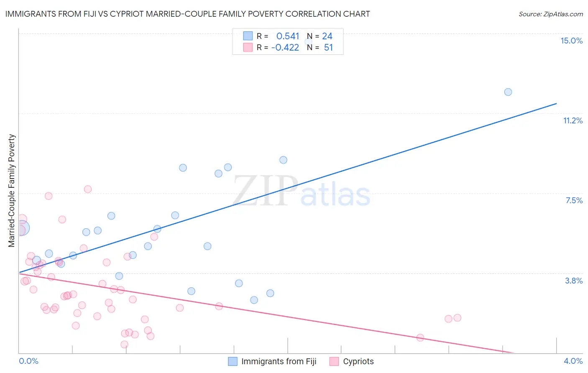Click the pink point at the far right bottom

(420, 337)
